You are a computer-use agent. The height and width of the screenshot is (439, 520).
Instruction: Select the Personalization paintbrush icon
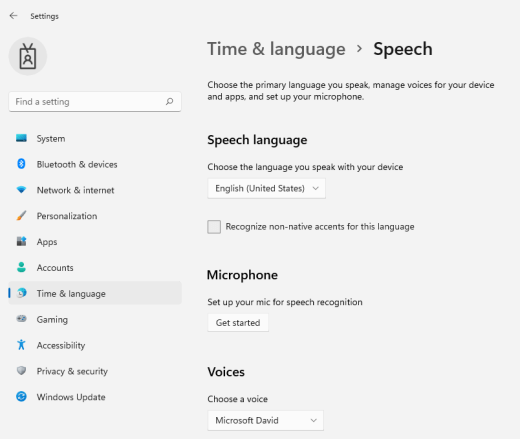21,215
